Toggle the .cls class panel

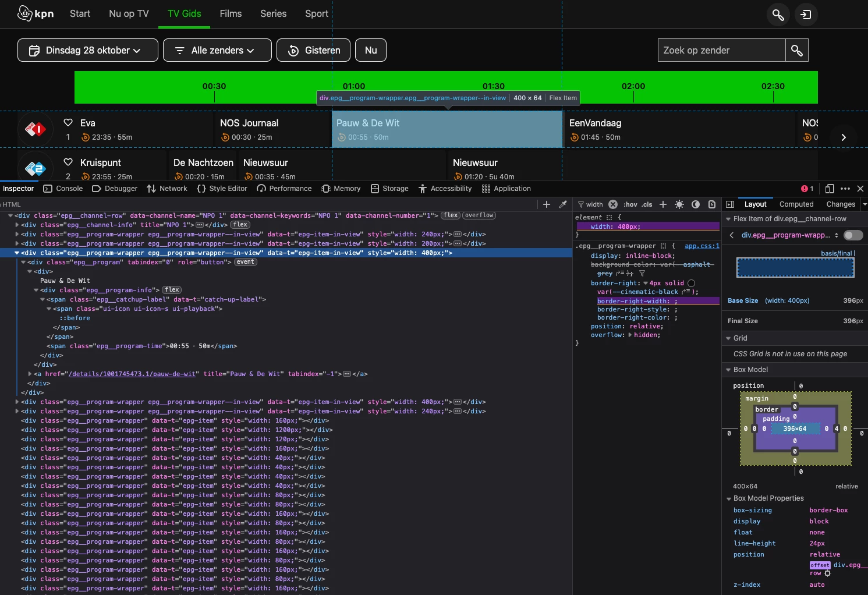coord(647,204)
